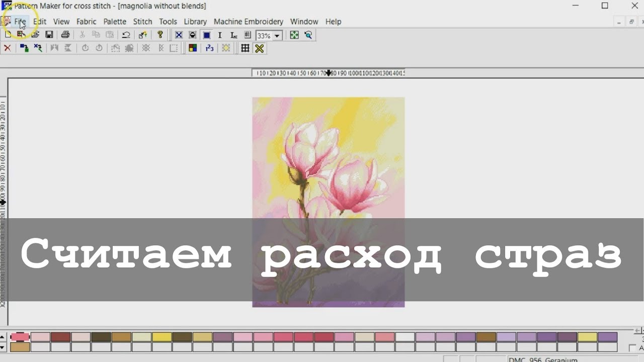This screenshot has width=644, height=362.
Task: Select the magnifier zoom tool
Action: pos(308,35)
